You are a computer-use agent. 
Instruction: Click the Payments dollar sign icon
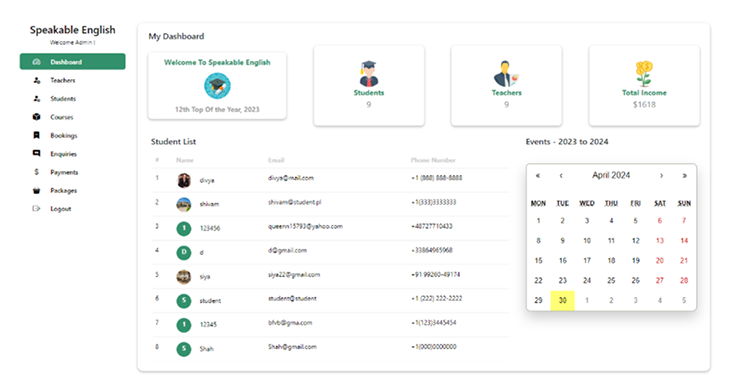(36, 172)
